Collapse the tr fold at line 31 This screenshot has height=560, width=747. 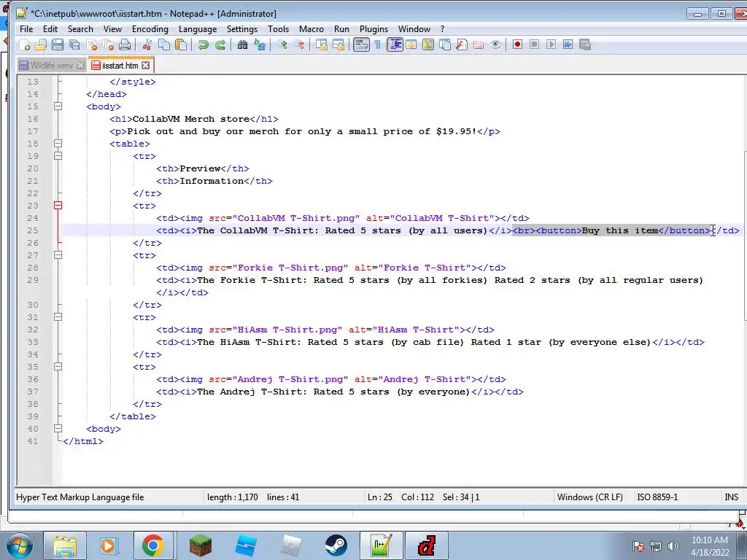(58, 317)
